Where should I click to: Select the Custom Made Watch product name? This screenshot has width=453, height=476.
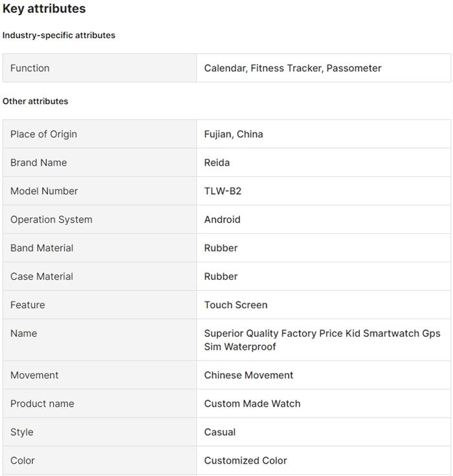pos(252,403)
